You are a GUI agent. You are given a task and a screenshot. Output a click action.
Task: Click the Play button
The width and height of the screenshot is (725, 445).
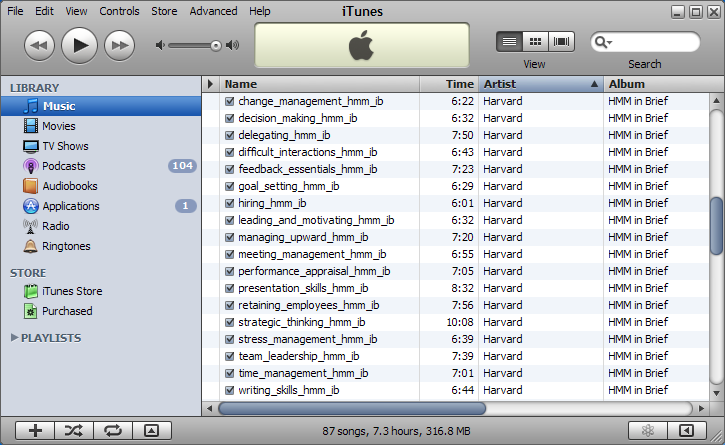click(79, 45)
